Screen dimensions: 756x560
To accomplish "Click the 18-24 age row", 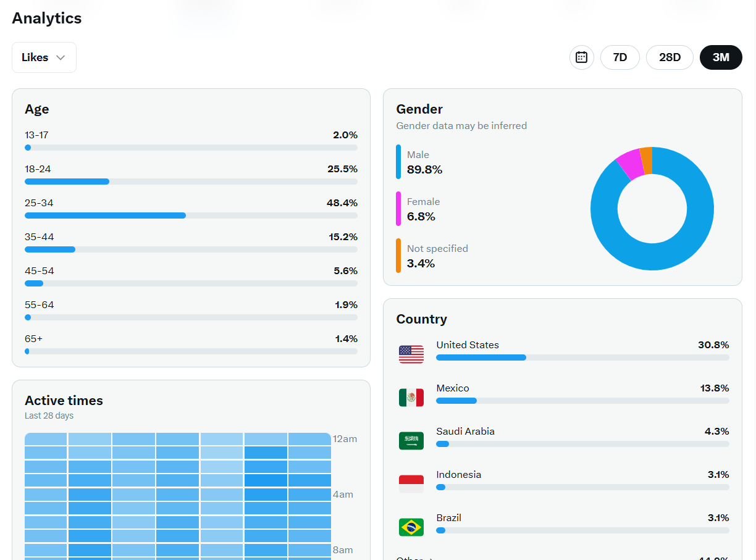I will 191,175.
